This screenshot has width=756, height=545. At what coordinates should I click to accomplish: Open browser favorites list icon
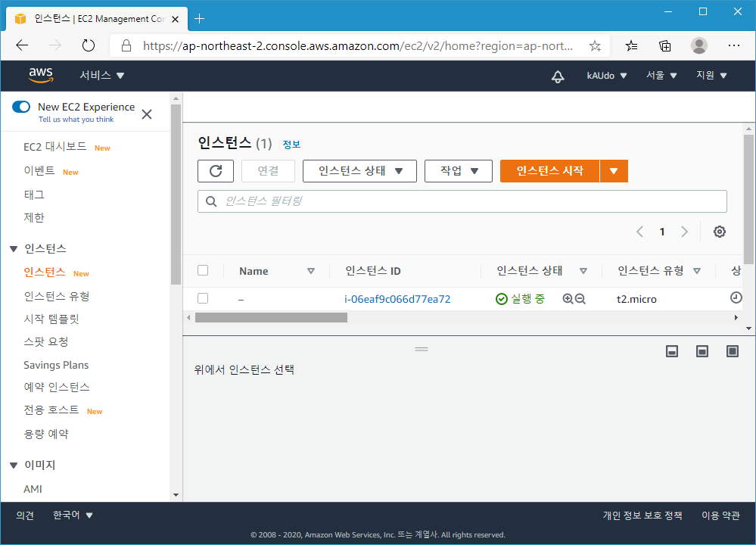[631, 46]
